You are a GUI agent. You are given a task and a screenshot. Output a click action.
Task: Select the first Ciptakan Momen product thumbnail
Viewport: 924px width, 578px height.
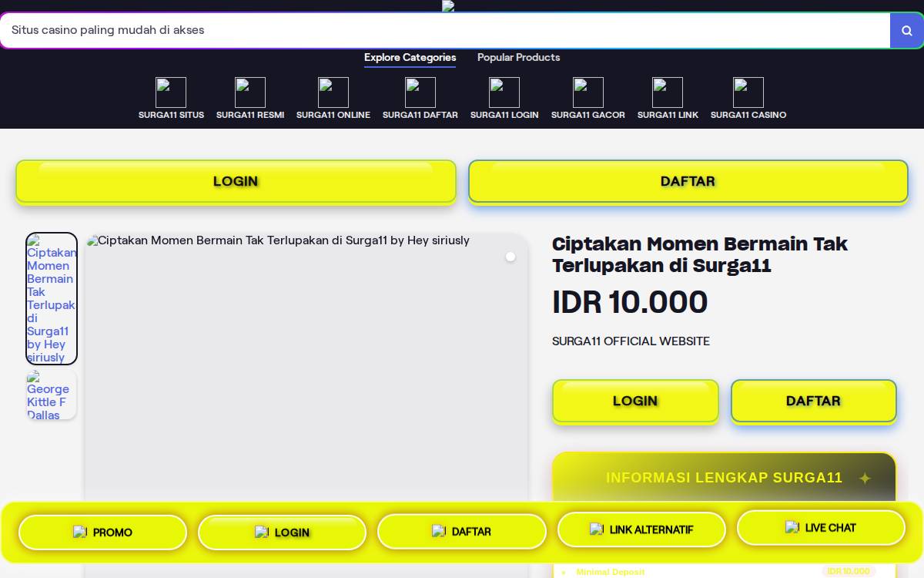(x=52, y=298)
